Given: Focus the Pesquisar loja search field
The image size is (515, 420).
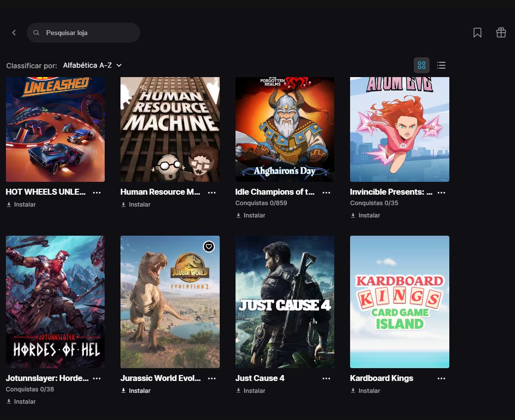Looking at the screenshot, I should point(83,33).
